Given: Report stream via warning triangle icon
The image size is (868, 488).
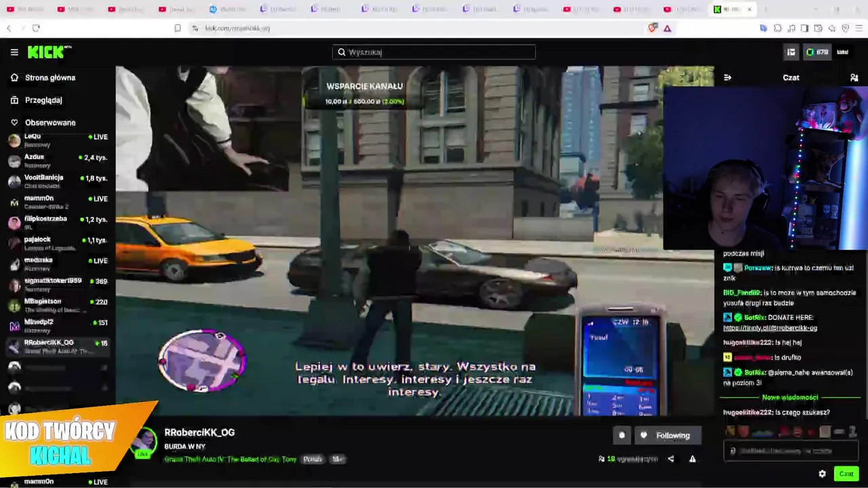Looking at the screenshot, I should [692, 459].
